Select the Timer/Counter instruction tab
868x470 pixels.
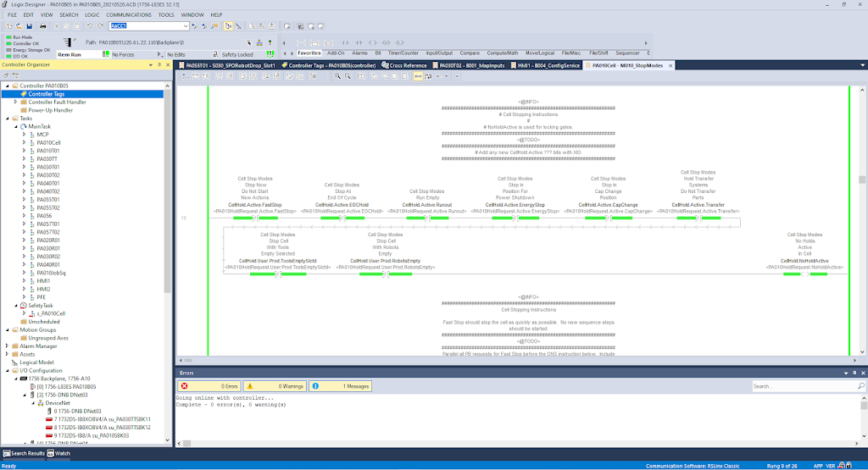pyautogui.click(x=403, y=53)
